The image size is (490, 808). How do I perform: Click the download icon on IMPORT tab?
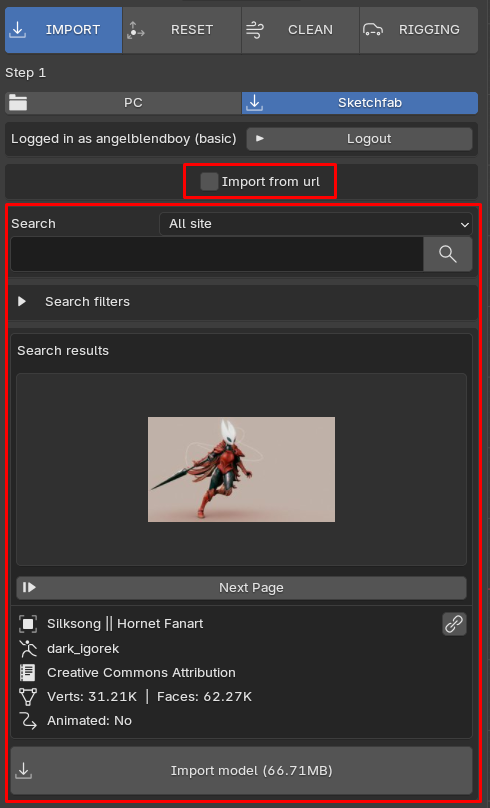coord(18,30)
